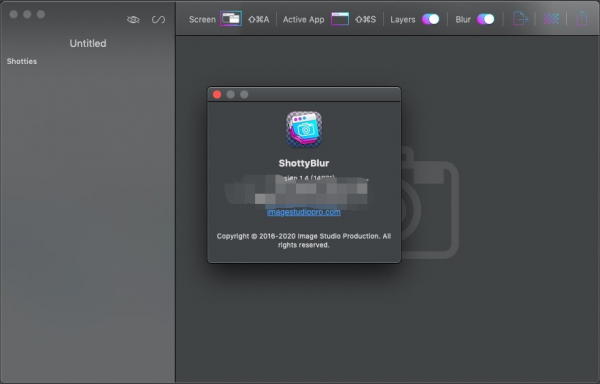Viewport: 600px width, 384px height.
Task: Click the export arrow icon in toolbar
Action: [x=520, y=18]
